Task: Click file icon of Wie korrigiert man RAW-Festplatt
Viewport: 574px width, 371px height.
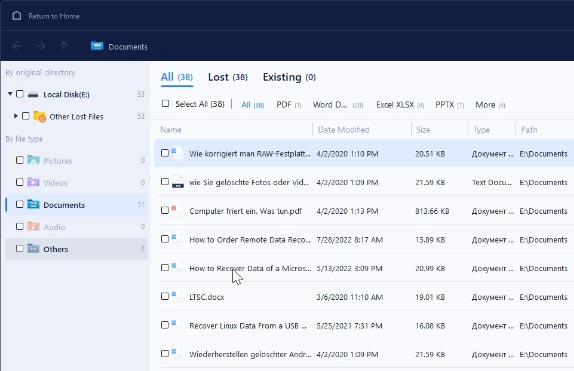Action: pos(178,153)
